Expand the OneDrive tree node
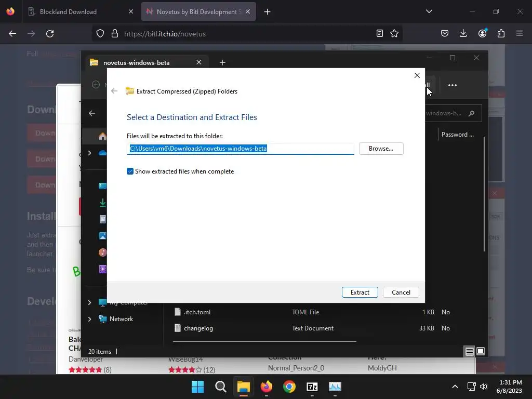The image size is (532, 399). click(89, 153)
